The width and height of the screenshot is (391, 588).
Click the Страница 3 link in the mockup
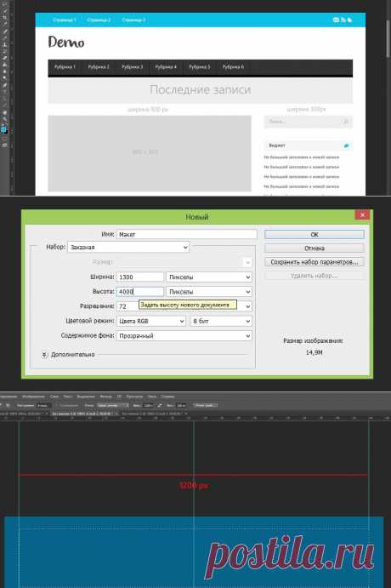pos(133,20)
